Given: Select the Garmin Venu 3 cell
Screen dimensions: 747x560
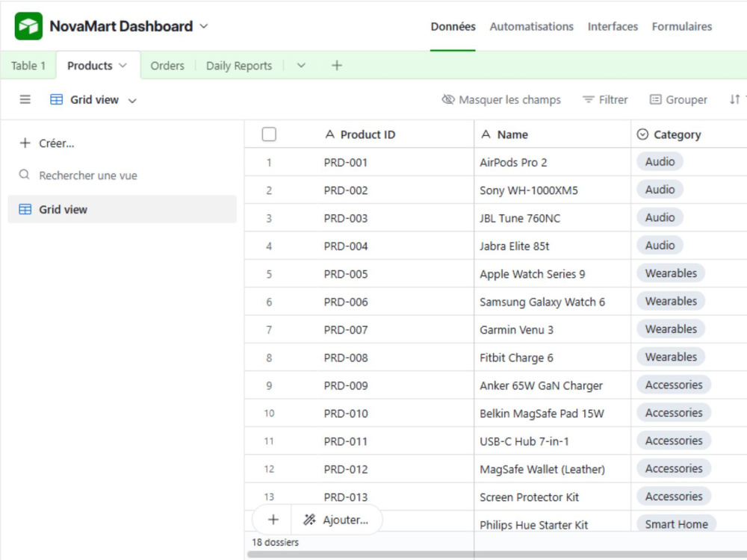Looking at the screenshot, I should point(553,329).
